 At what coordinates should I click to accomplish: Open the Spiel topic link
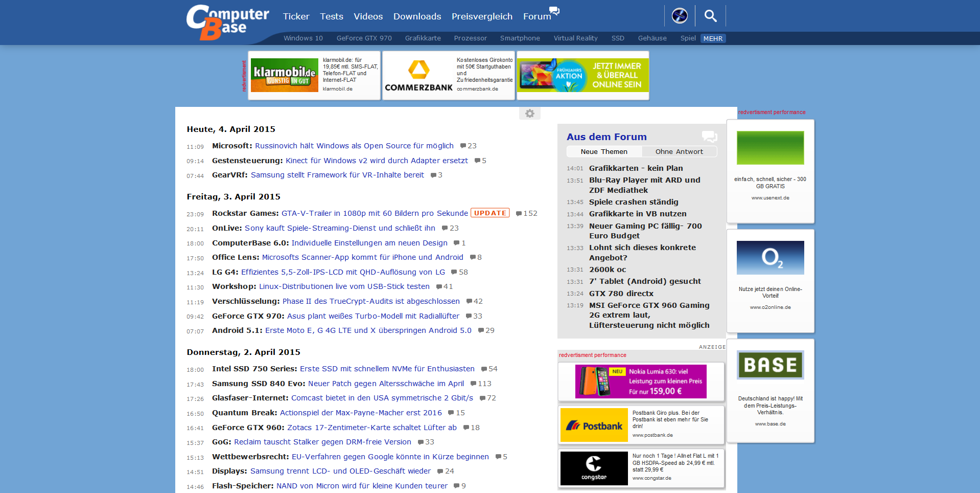point(688,38)
